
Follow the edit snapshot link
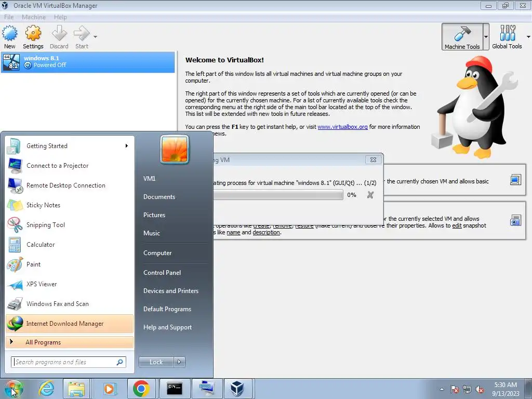(457, 225)
